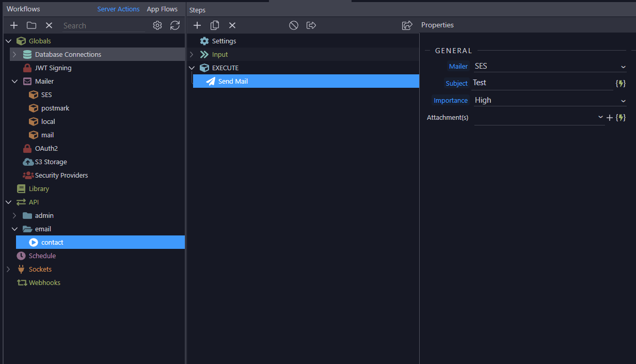636x364 pixels.
Task: Open the workflows settings gear icon
Action: click(157, 25)
